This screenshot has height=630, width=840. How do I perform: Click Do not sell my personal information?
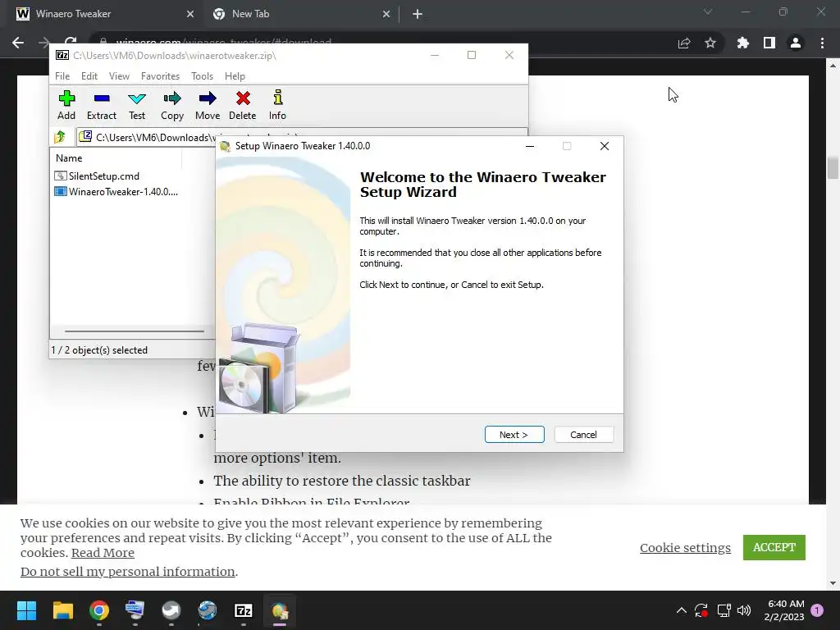click(127, 572)
